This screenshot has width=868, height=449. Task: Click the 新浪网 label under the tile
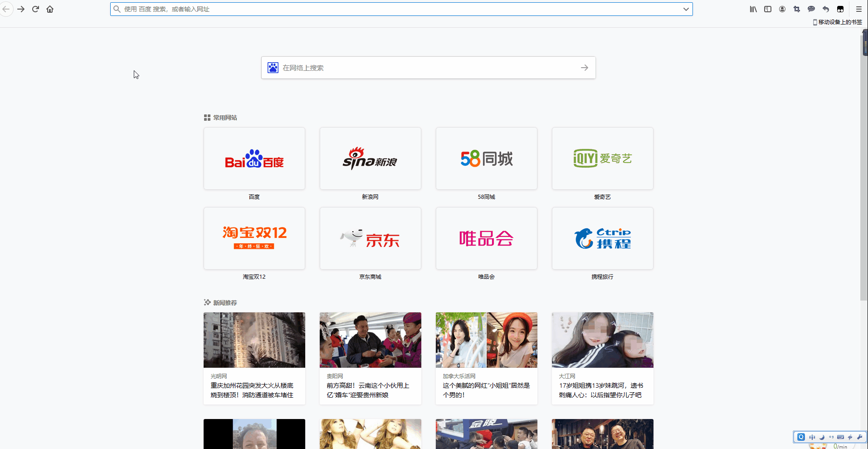pyautogui.click(x=371, y=197)
